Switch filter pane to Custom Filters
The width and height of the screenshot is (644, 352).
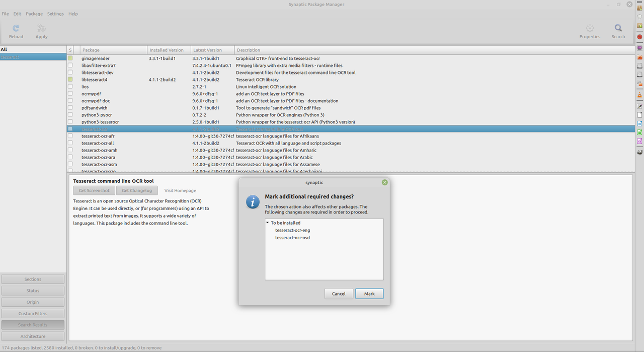(33, 313)
